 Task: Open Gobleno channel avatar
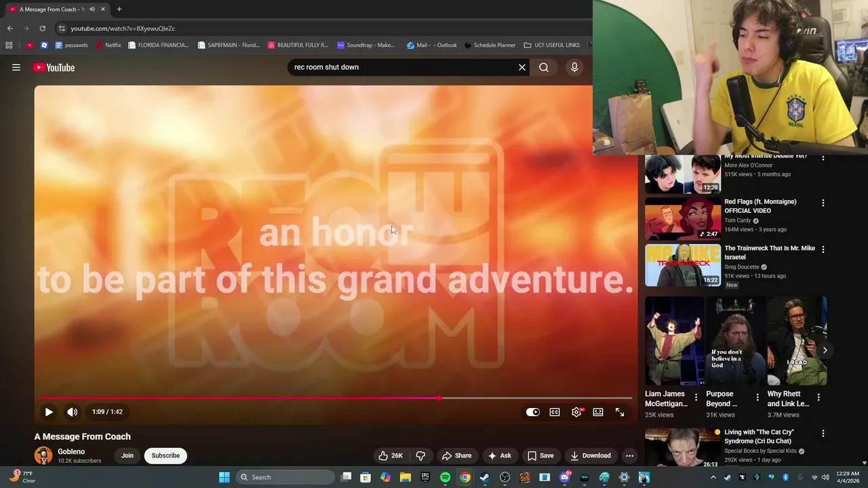(x=43, y=455)
